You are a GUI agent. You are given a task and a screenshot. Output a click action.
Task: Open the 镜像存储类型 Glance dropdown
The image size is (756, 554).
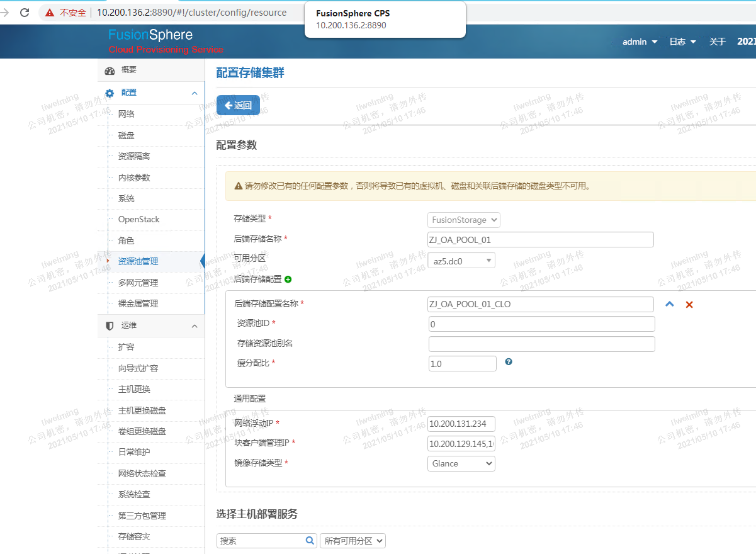461,463
